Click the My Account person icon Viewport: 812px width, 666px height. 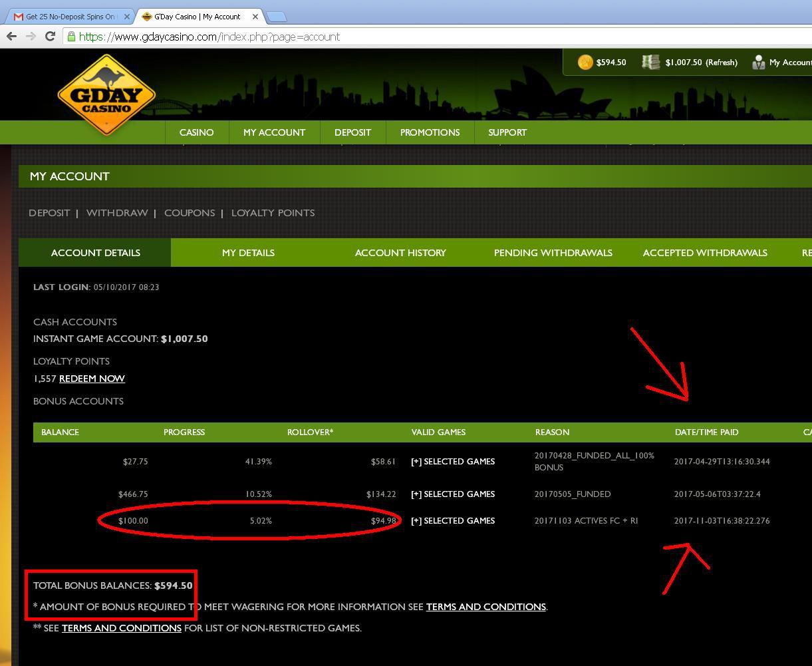coord(758,63)
